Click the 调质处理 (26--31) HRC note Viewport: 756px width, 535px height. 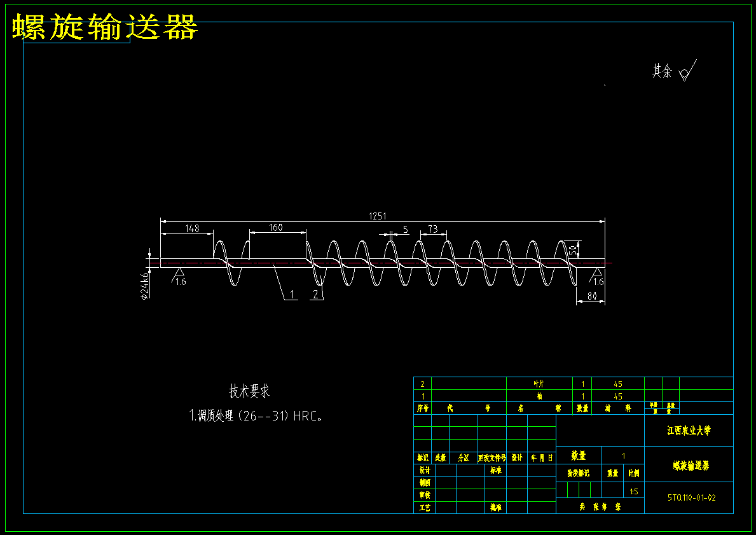point(256,416)
